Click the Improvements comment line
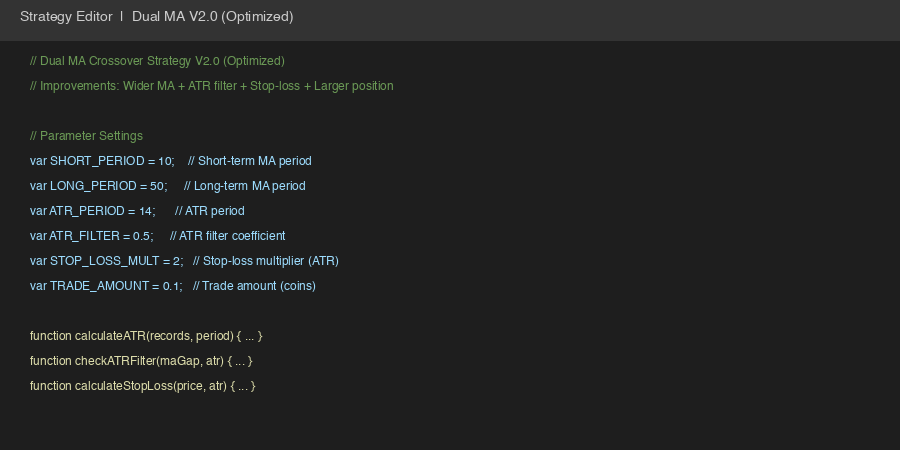Screen dimensions: 900x450 click(211, 85)
